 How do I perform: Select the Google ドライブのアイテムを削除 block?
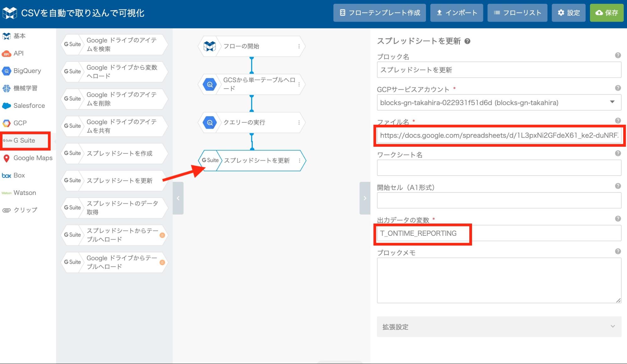pos(114,99)
